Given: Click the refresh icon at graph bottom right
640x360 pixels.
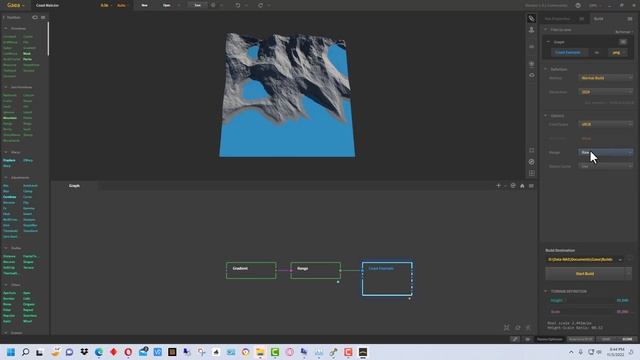Looking at the screenshot, I should pos(518,328).
